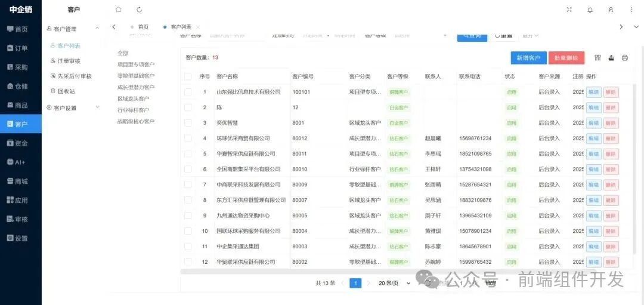The width and height of the screenshot is (644, 305).
Task: Check the row for 九州通达物资采购中心
Action: click(188, 215)
